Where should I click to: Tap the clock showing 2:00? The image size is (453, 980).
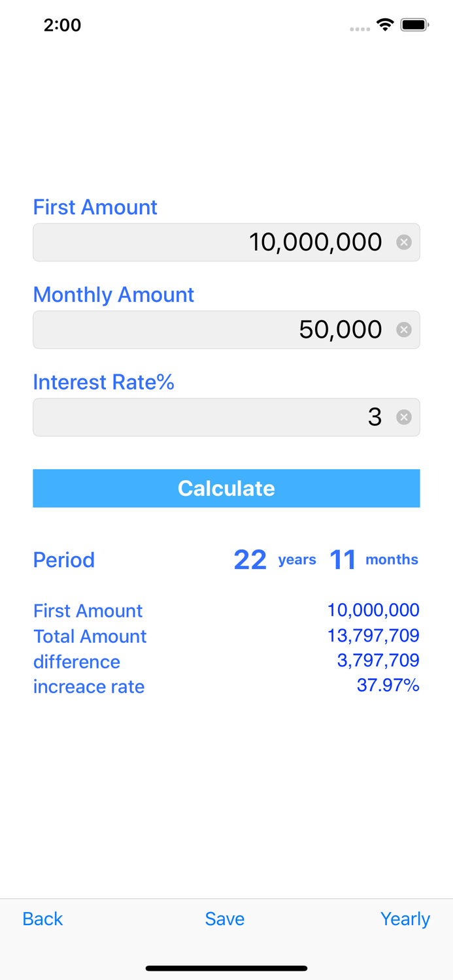63,25
